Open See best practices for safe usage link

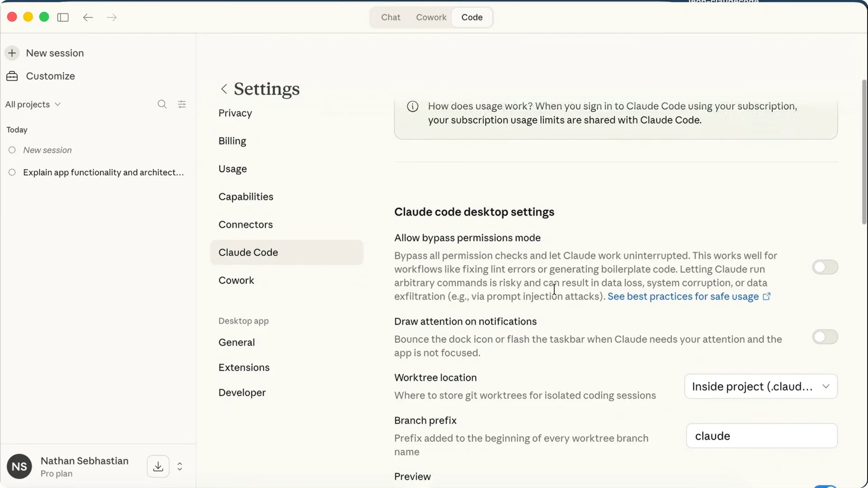click(689, 296)
